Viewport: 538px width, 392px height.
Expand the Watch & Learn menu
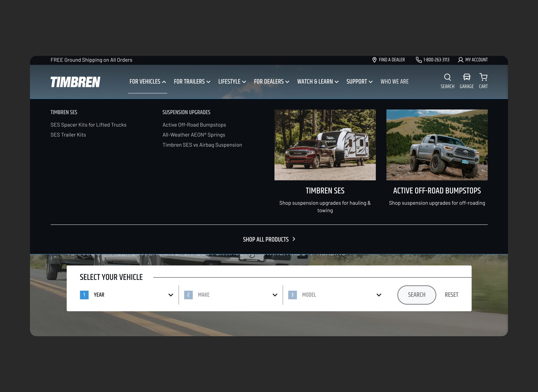(317, 82)
